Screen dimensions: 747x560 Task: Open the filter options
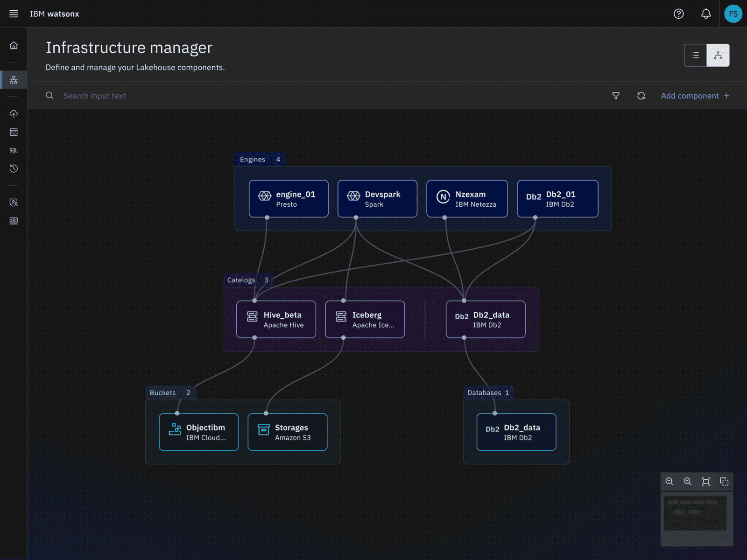[x=616, y=96]
